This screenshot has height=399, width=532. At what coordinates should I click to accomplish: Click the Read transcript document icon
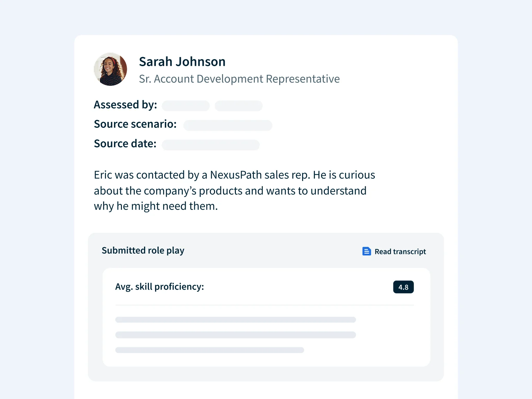366,251
